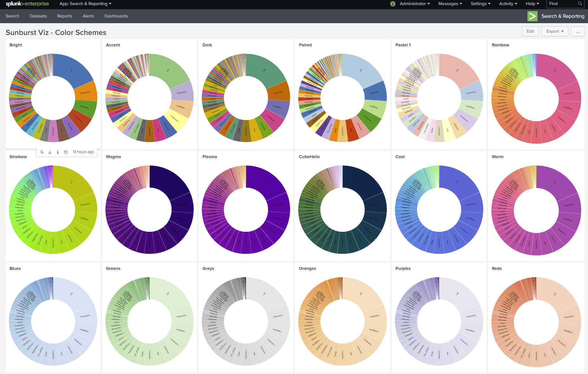This screenshot has width=588, height=374.
Task: Show panel inspect info icon
Action: click(58, 152)
